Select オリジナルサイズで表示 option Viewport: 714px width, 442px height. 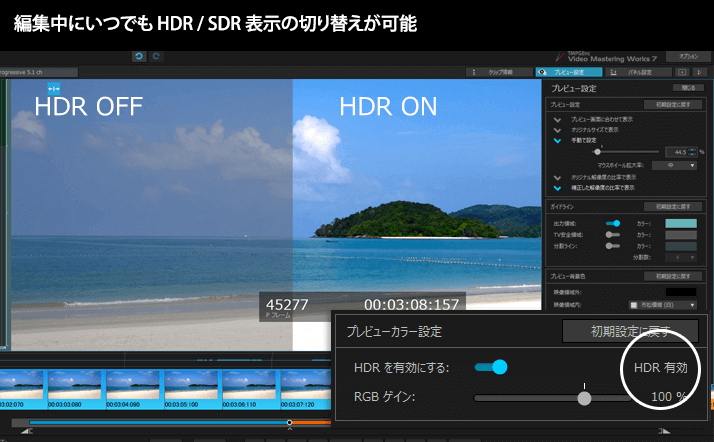586,130
